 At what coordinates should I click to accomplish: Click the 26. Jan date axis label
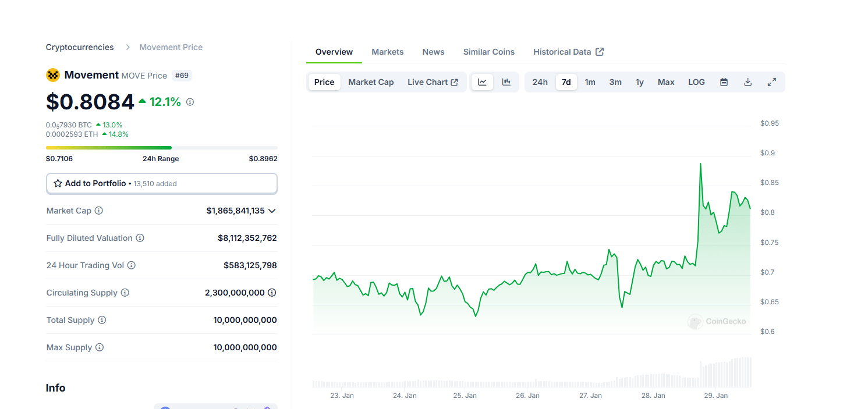[527, 396]
